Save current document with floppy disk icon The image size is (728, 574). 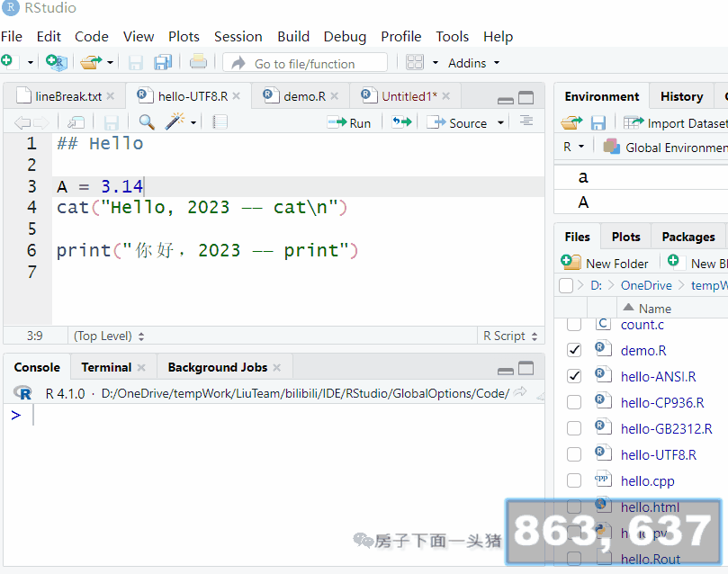pos(135,62)
